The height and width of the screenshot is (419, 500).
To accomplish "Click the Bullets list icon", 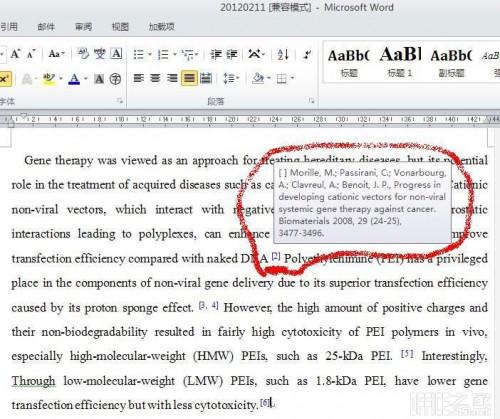I will pos(139,54).
